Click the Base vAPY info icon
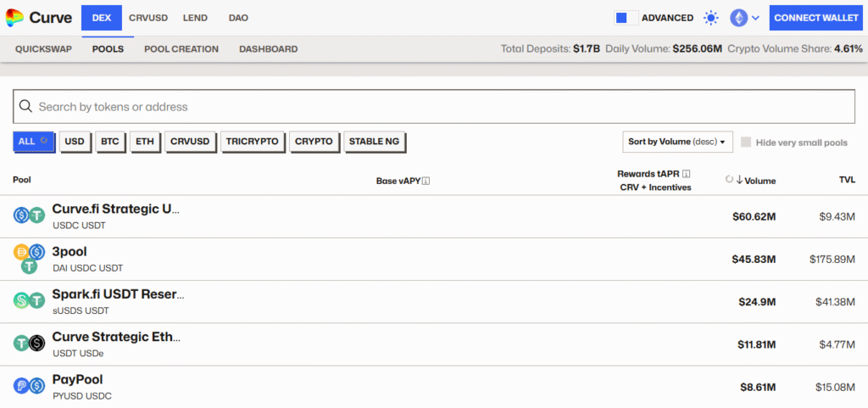 (x=426, y=181)
